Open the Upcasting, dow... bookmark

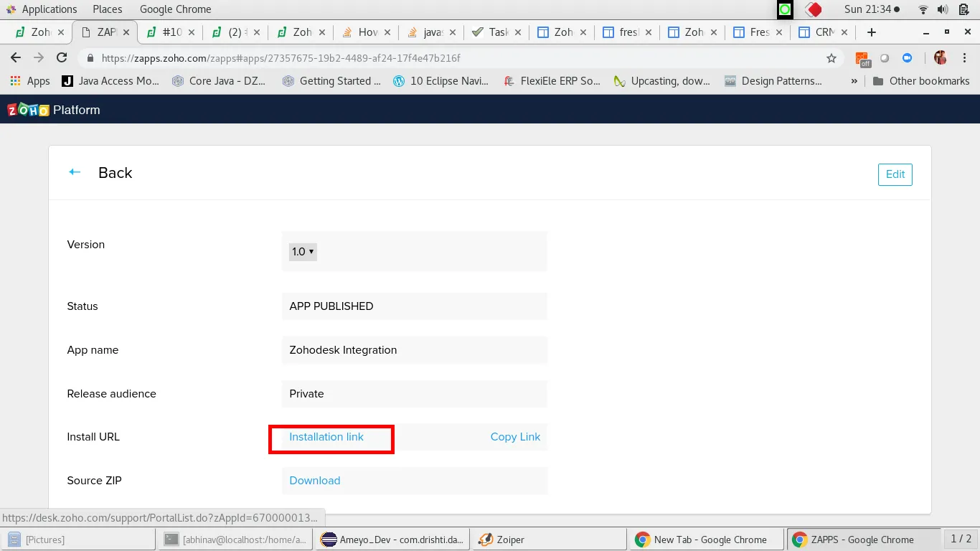(x=663, y=81)
